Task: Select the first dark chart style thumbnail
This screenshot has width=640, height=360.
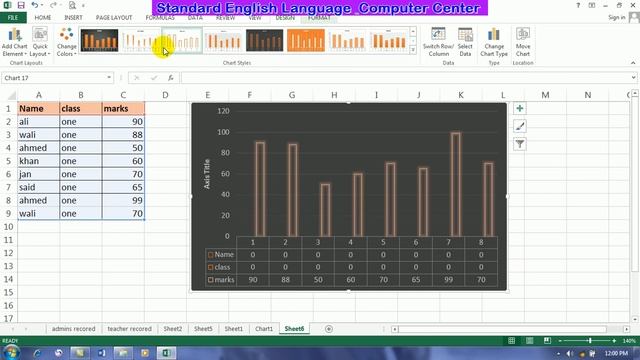Action: point(100,40)
